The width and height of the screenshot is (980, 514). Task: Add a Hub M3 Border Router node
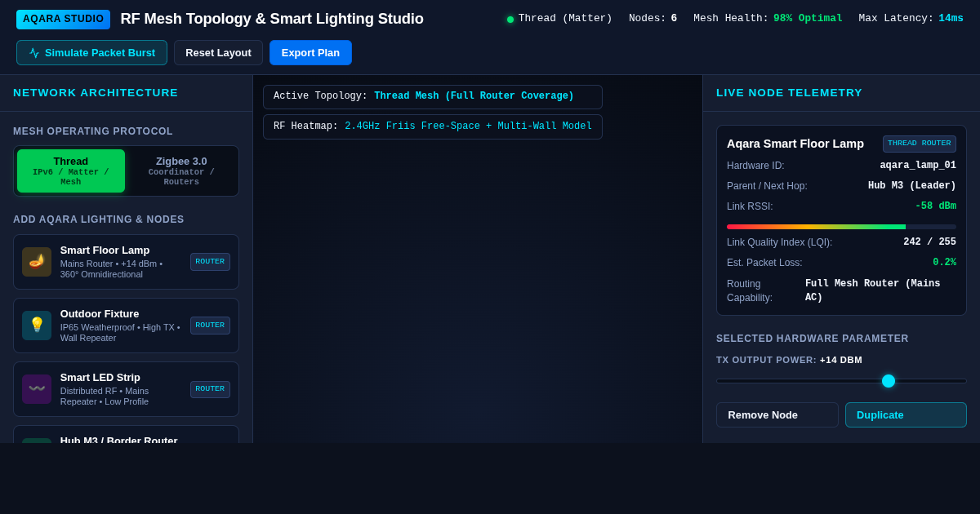pos(126,436)
